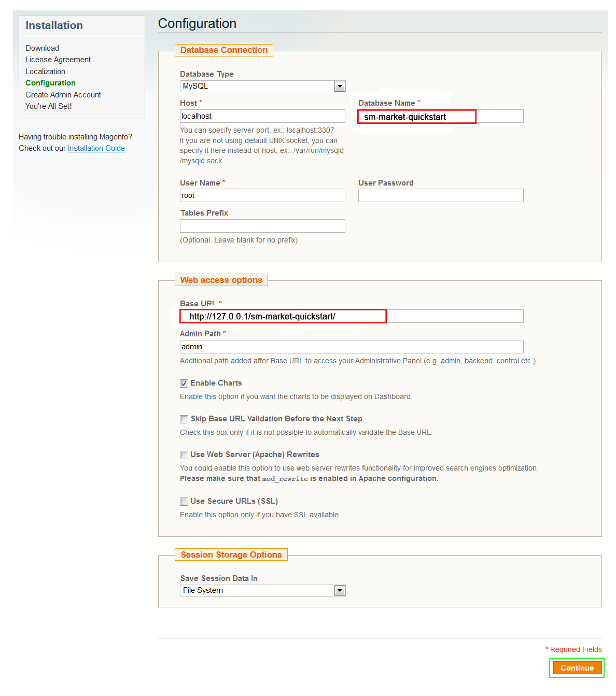Focus the Host input field
The image size is (616, 696).
click(x=262, y=116)
